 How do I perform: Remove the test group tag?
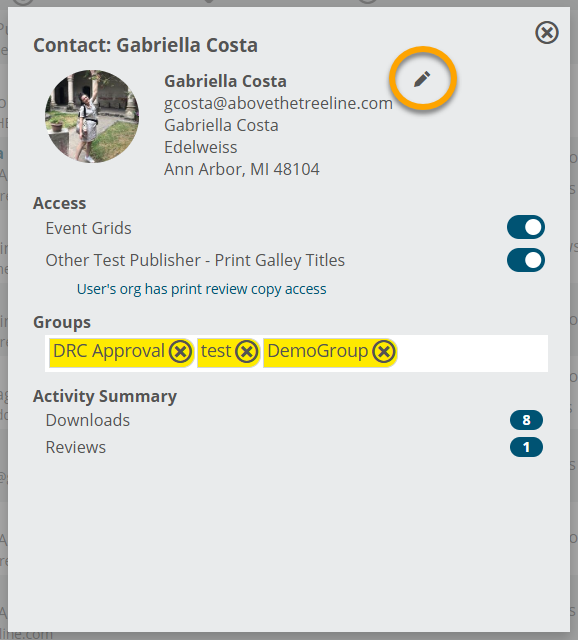click(247, 351)
